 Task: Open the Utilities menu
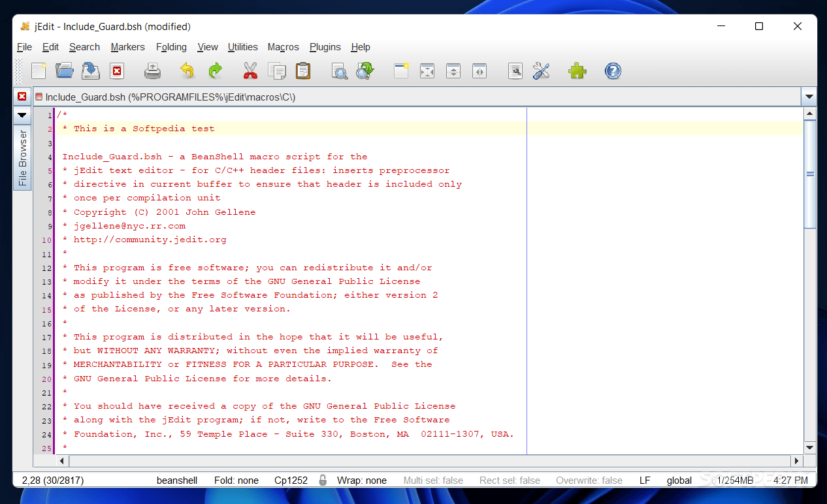coord(242,47)
